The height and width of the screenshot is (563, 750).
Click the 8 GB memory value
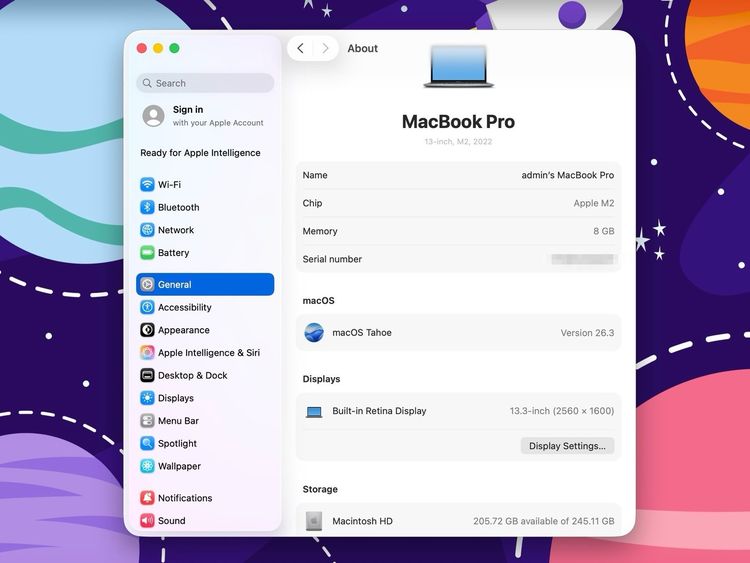tap(604, 231)
